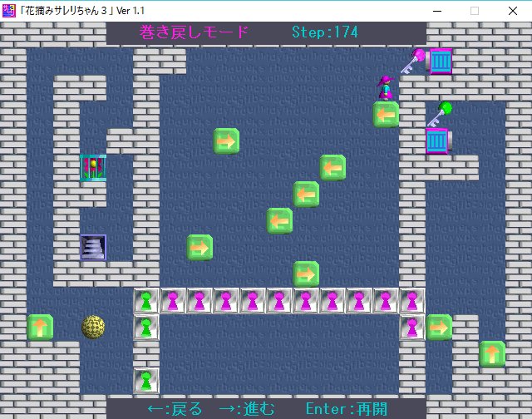Click the right arrow block just above the keyhole row
532x419 pixels.
[306, 274]
